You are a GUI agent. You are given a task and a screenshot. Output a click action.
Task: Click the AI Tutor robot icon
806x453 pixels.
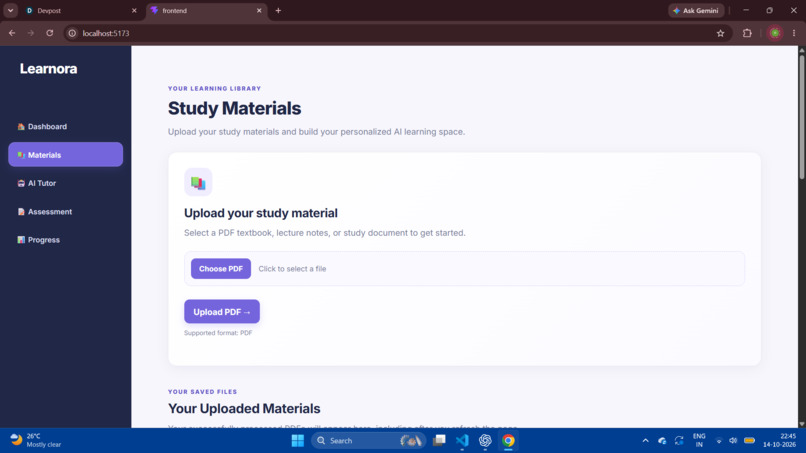21,183
